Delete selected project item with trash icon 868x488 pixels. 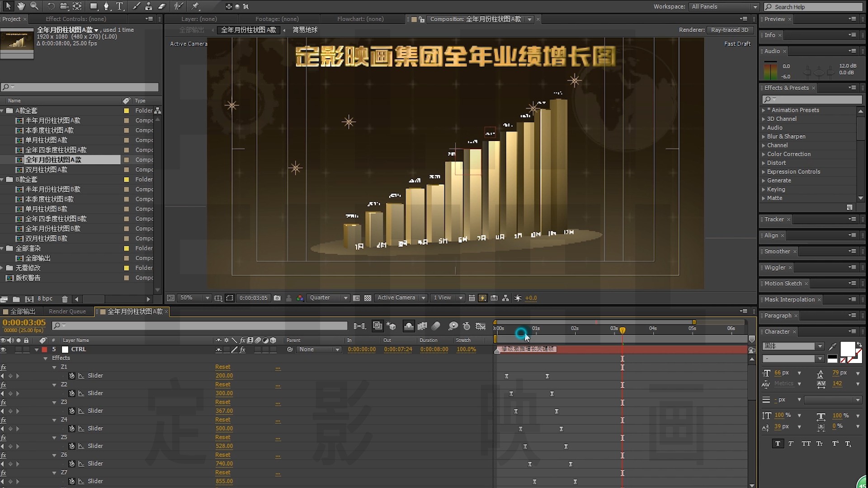65,299
